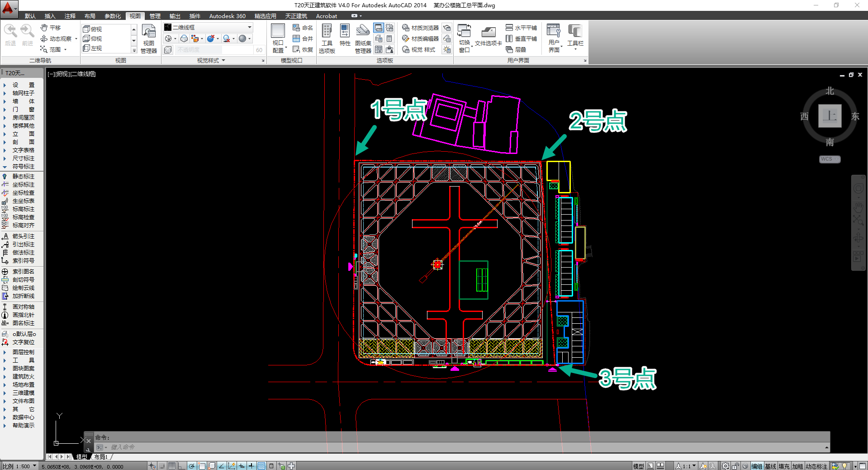This screenshot has width=868, height=470.
Task: Open the 材质编辑器 materials editor
Action: pyautogui.click(x=420, y=38)
